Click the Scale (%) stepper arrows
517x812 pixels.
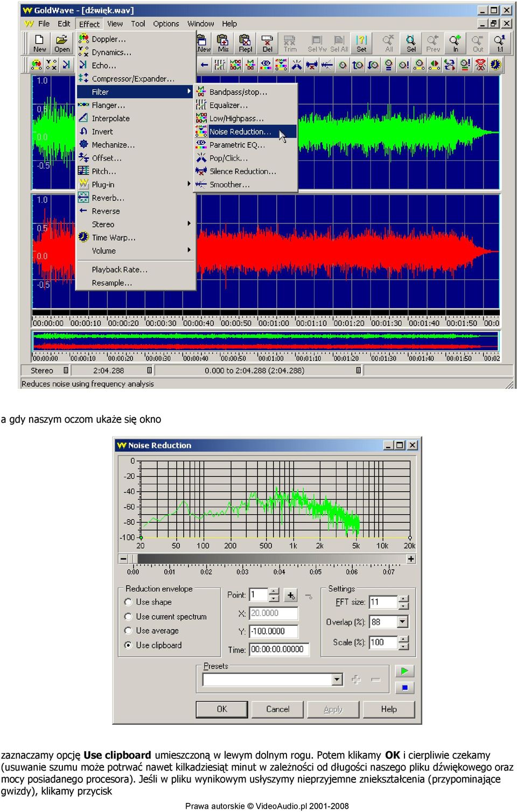click(x=403, y=642)
